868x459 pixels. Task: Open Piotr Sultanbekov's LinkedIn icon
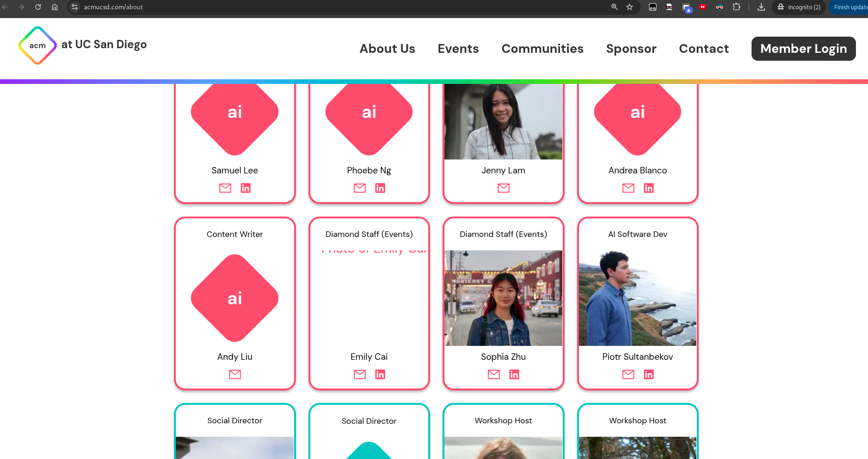click(649, 374)
